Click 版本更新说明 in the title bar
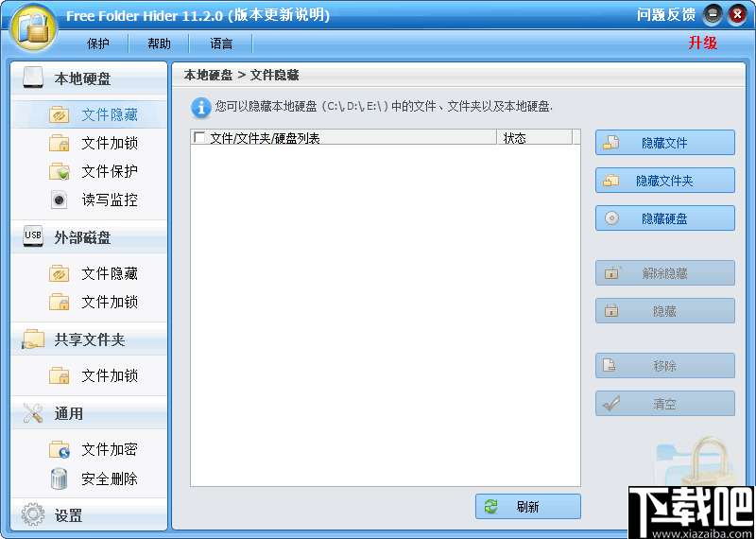The height and width of the screenshot is (539, 756). 278,15
